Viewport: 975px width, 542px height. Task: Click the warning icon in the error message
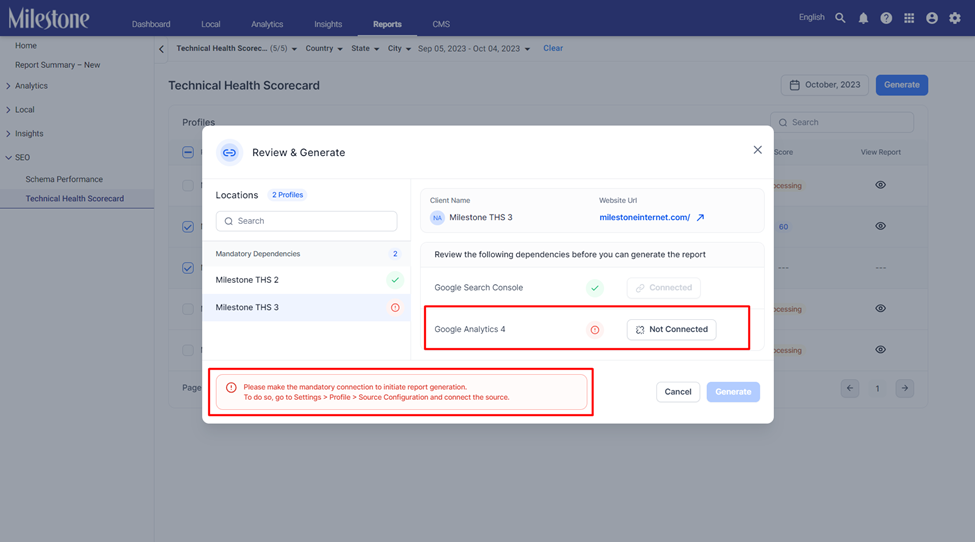231,387
